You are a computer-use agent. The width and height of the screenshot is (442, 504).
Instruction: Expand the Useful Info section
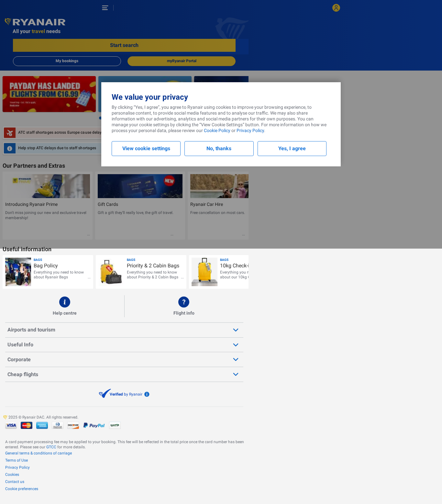[124, 345]
